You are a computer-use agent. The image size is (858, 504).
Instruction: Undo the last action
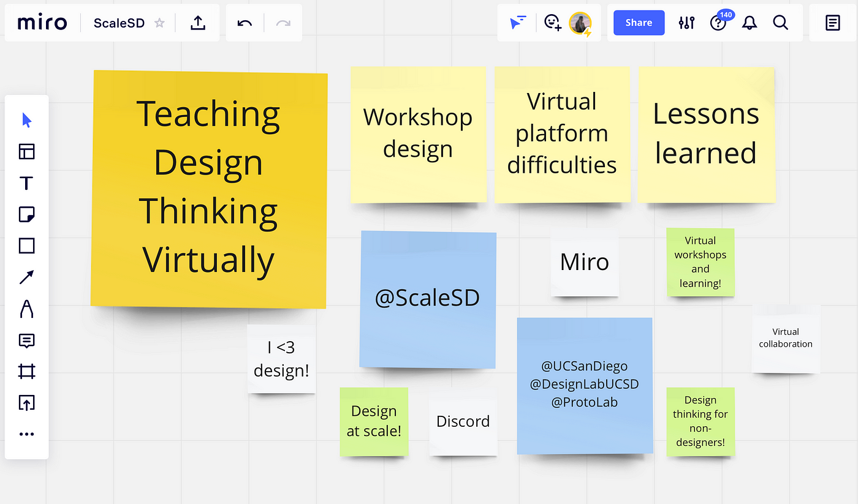point(245,23)
